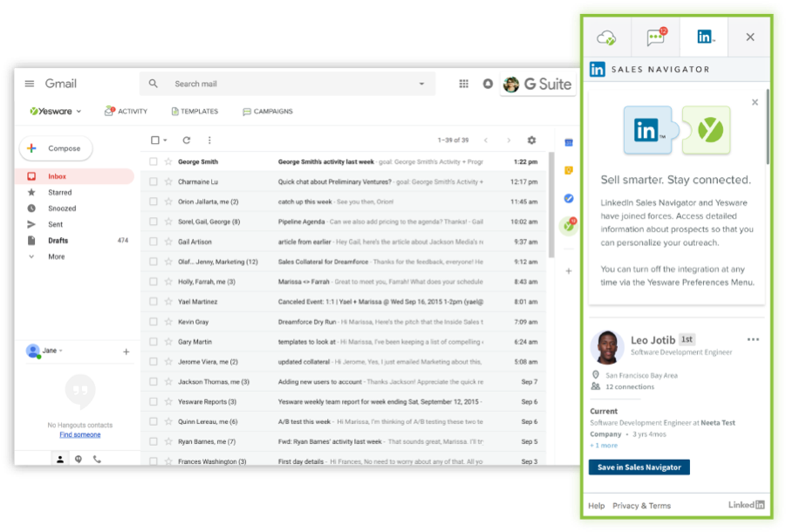Open Hangouts contacts tab icon
786x532 pixels.
point(60,459)
